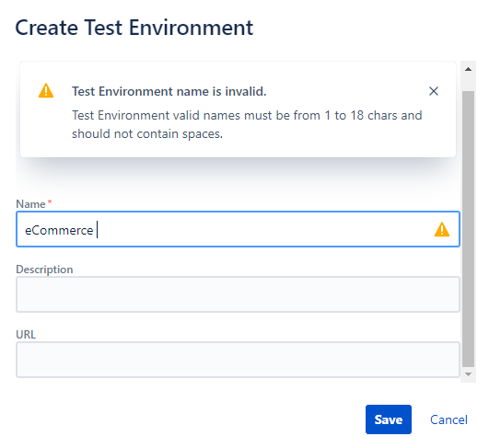The width and height of the screenshot is (489, 448).
Task: Click the URL field label
Action: tap(26, 335)
